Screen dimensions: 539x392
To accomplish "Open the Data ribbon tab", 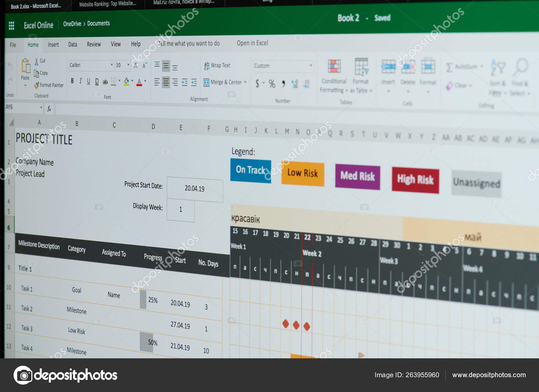I will coord(72,44).
